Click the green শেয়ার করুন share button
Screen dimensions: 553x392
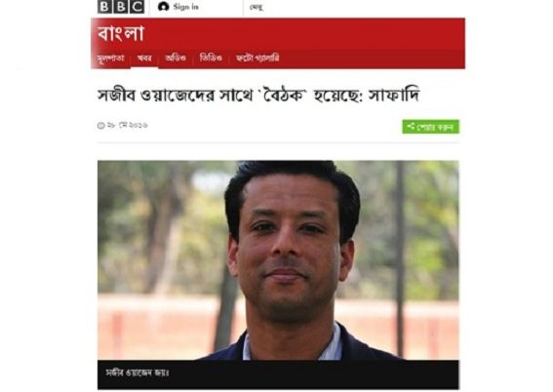[431, 127]
